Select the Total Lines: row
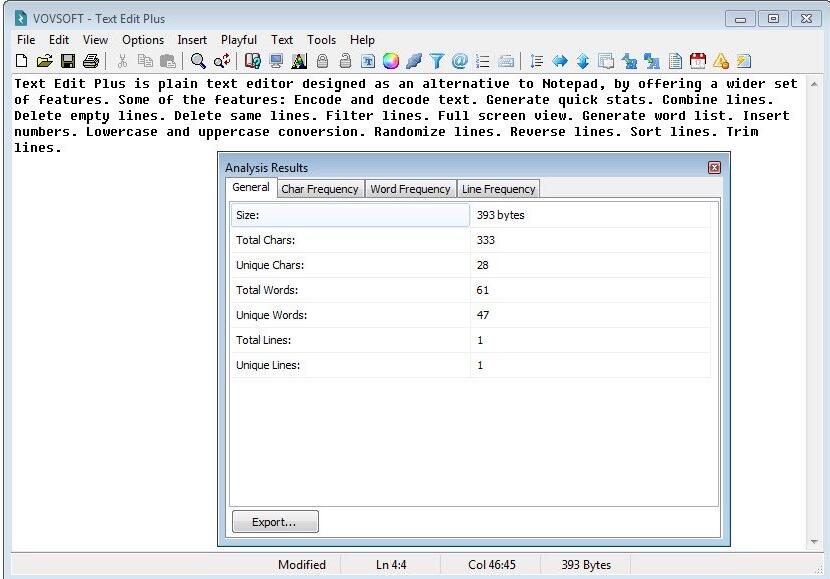This screenshot has width=830, height=579. [x=471, y=340]
